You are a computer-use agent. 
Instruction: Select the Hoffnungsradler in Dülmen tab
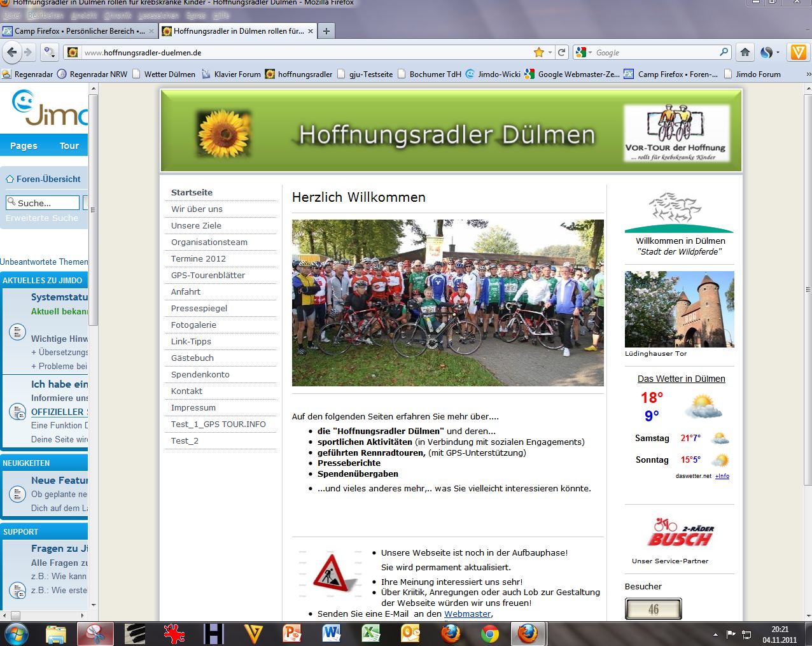[237, 31]
